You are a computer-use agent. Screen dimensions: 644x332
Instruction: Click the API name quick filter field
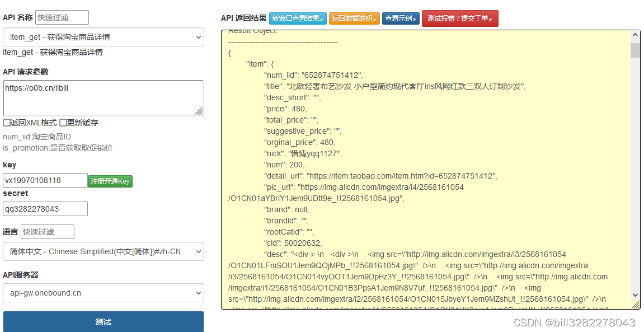coord(62,17)
